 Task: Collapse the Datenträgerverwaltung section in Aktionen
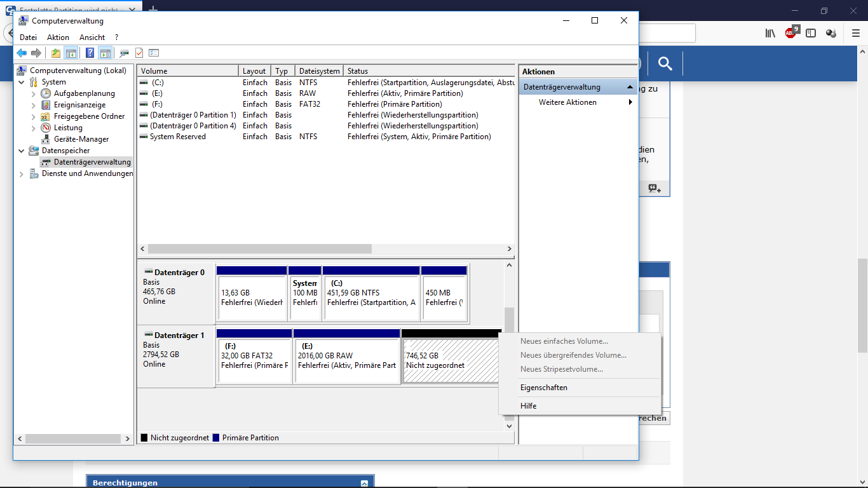[x=630, y=87]
